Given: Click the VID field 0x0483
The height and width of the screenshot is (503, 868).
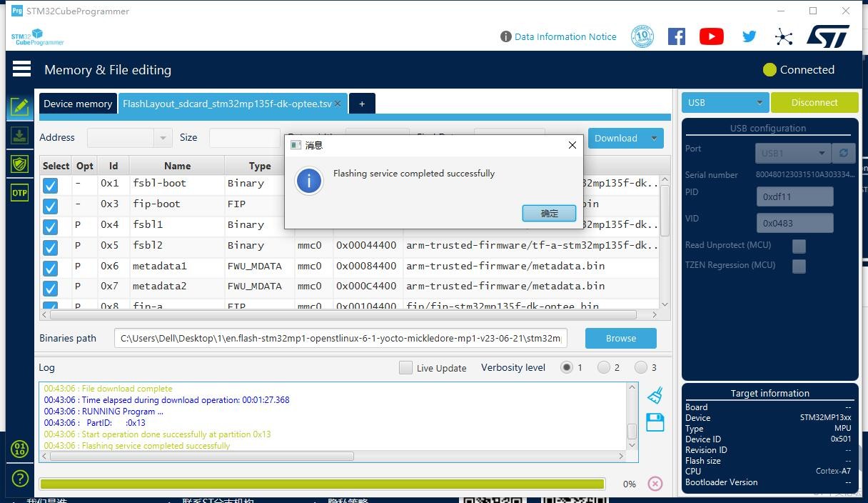Looking at the screenshot, I should (794, 223).
